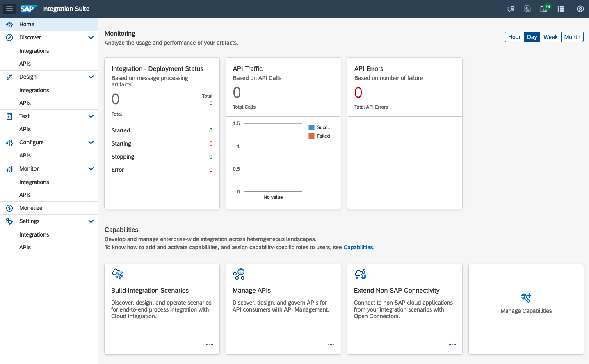Open Monetize in side navigation
The image size is (589, 364).
coord(49,208)
